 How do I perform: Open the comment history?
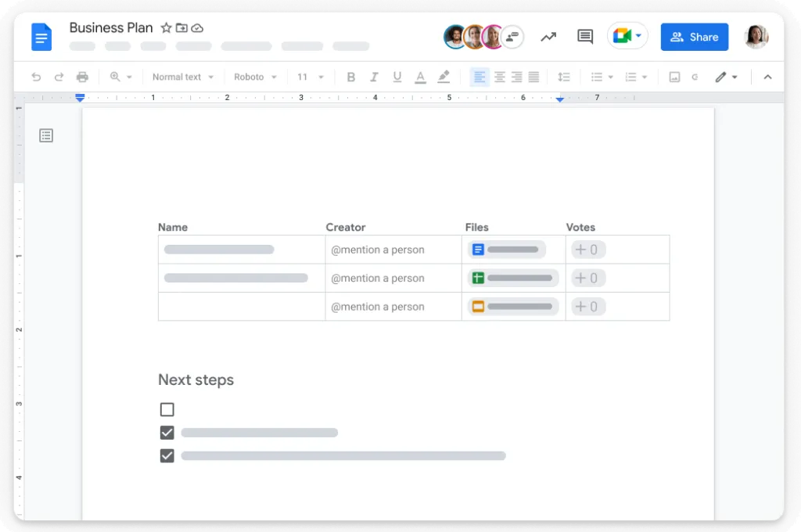(x=584, y=36)
